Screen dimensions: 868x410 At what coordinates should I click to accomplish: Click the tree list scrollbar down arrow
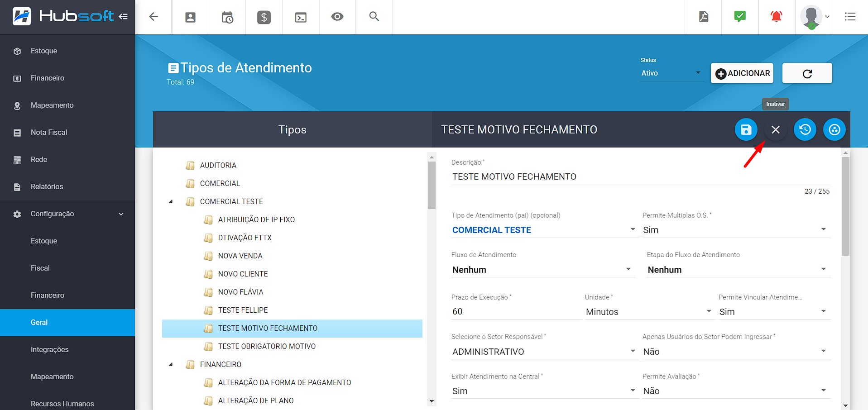[x=432, y=401]
